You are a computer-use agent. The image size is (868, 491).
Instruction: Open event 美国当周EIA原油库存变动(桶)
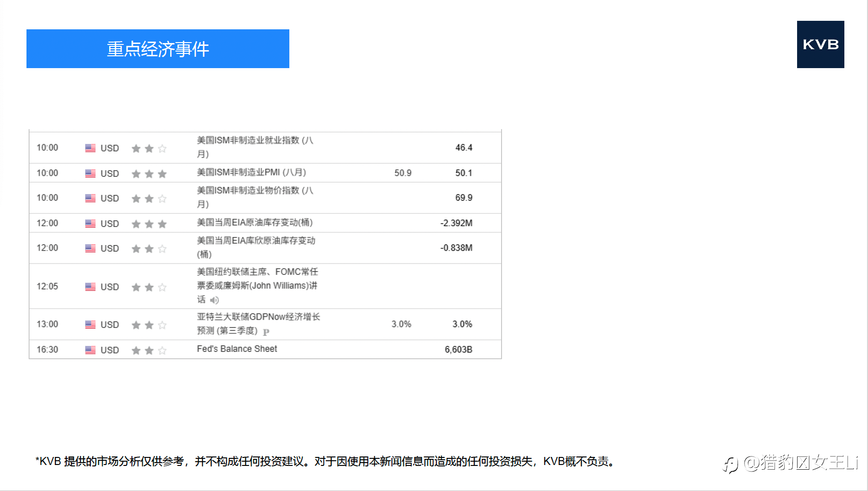255,222
